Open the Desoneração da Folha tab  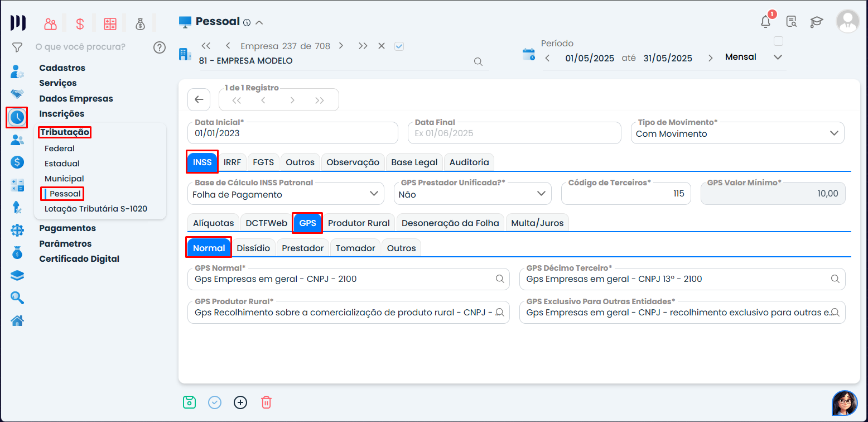coord(450,223)
